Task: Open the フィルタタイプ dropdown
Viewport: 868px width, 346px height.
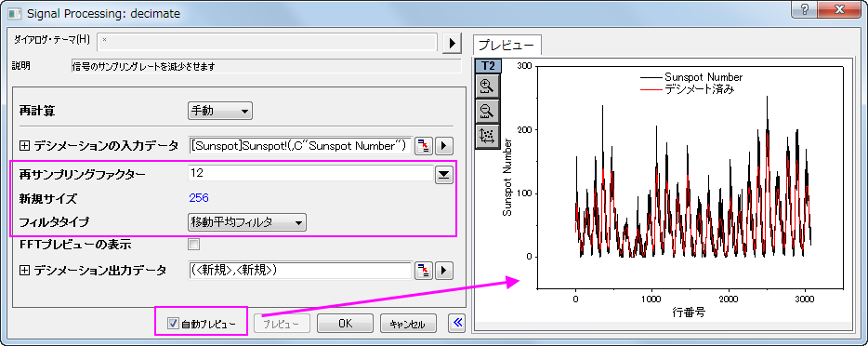Action: 247,222
